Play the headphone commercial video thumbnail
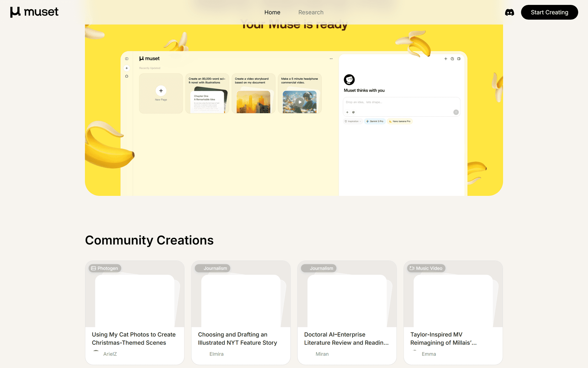Image resolution: width=588 pixels, height=368 pixels. click(x=300, y=102)
